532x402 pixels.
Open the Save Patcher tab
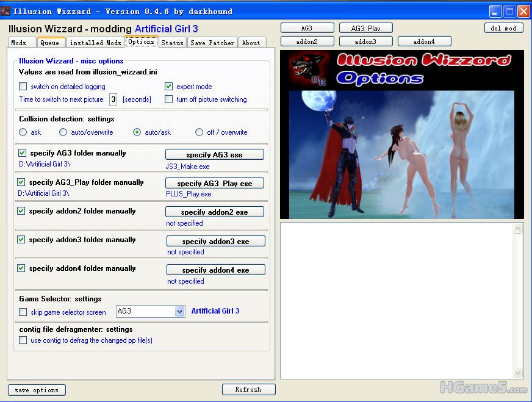(x=212, y=43)
